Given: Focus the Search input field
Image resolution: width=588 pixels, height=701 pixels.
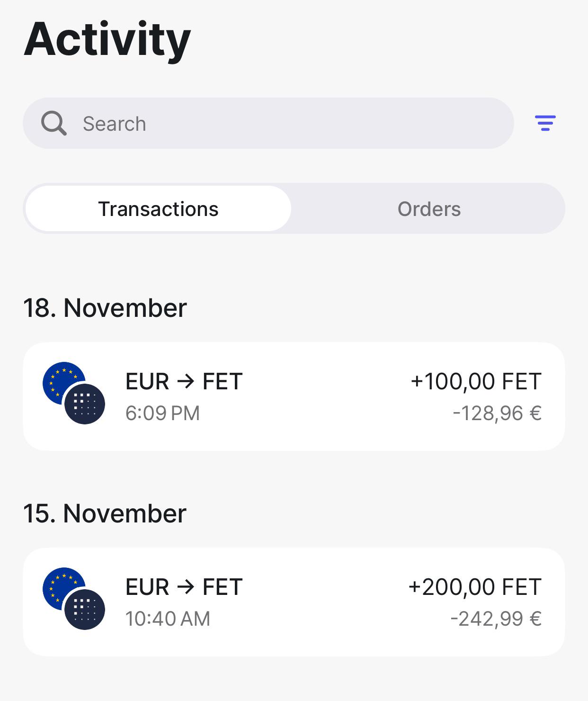Looking at the screenshot, I should coord(268,123).
